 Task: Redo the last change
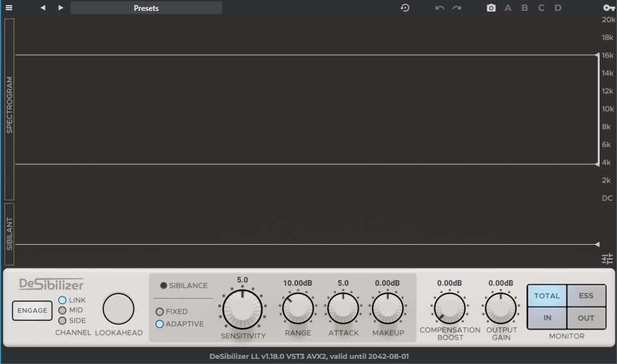coord(457,8)
